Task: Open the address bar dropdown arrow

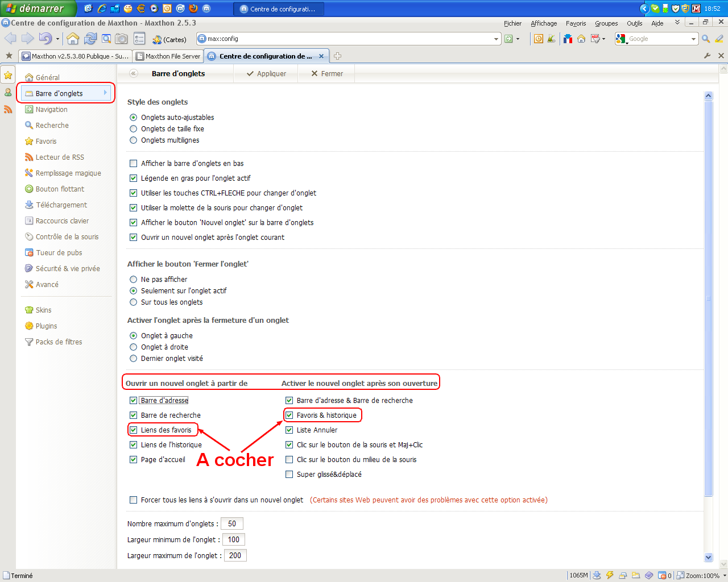Action: (x=496, y=39)
